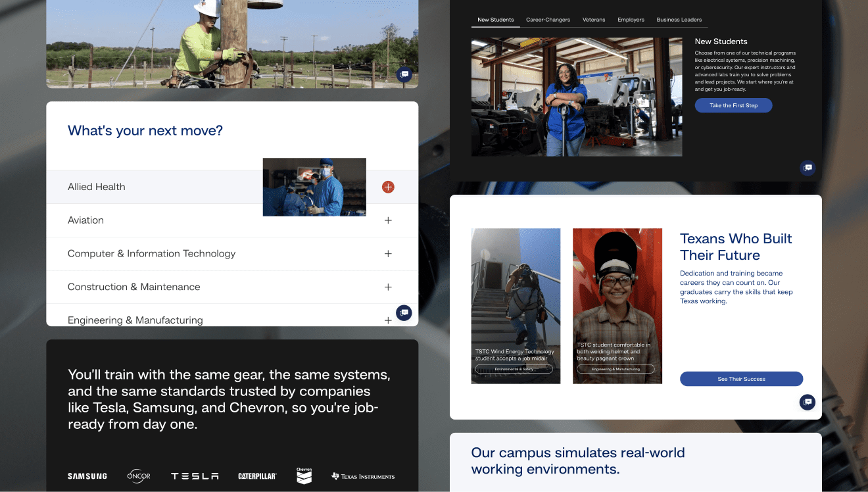
Task: Click the Chevron logo
Action: click(304, 476)
